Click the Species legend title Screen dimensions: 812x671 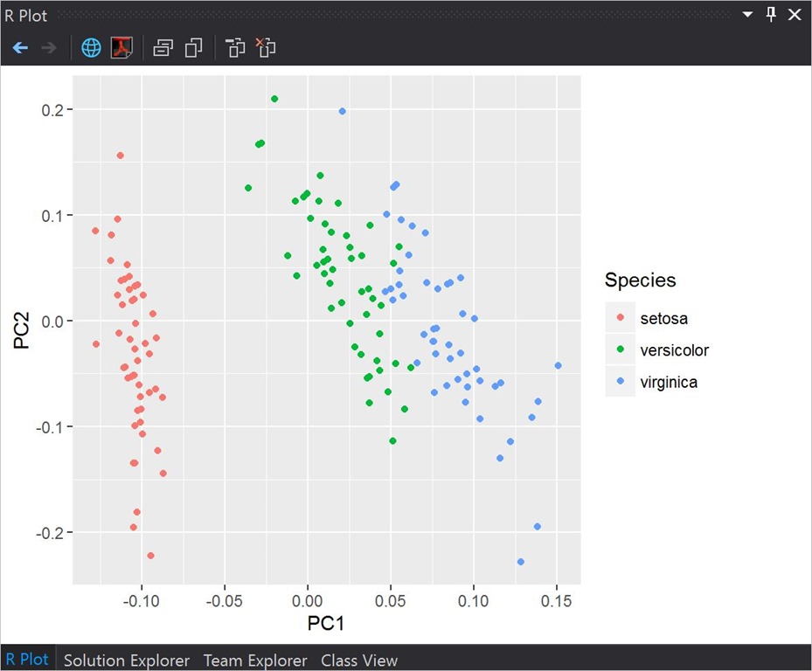640,280
